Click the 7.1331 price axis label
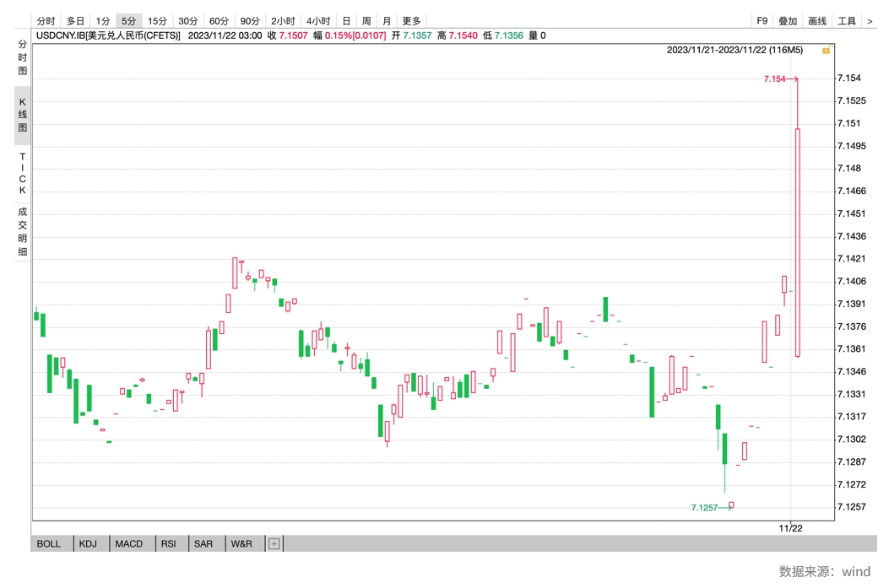 [x=852, y=394]
